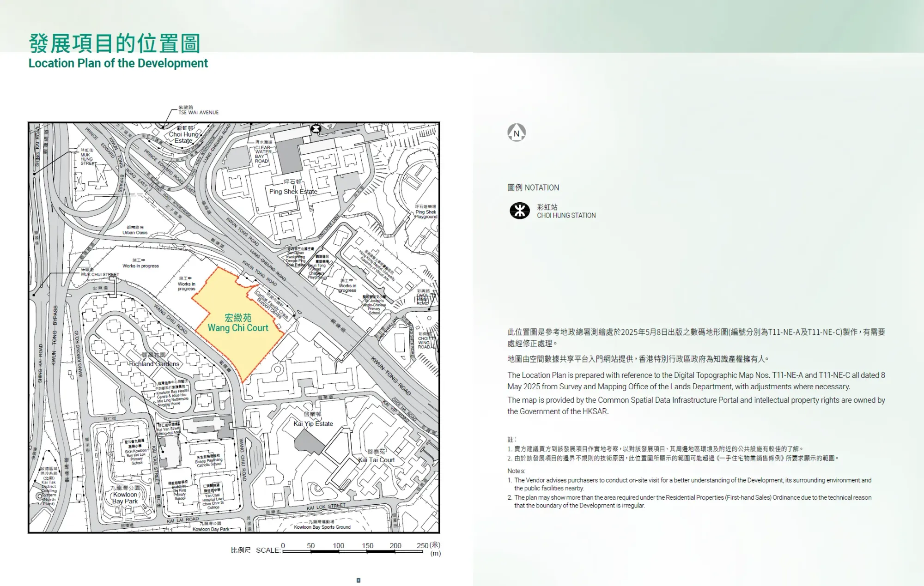The width and height of the screenshot is (924, 586).
Task: Click the north compass N icon
Action: (x=517, y=133)
